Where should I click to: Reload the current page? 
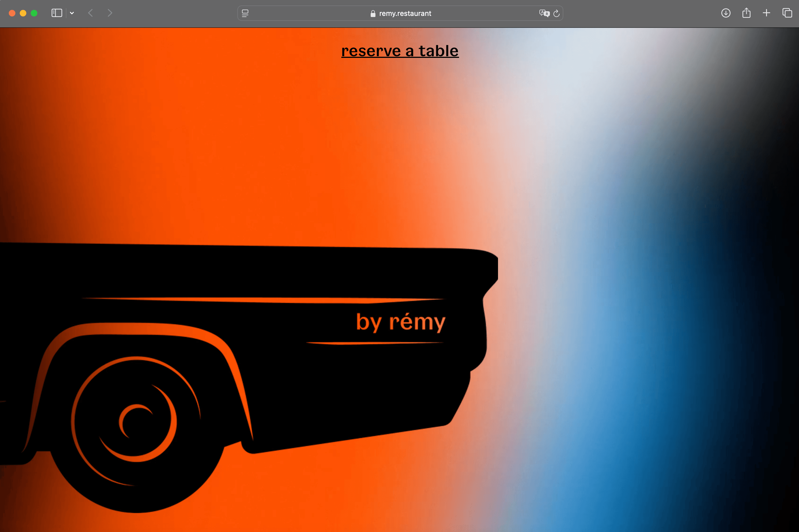pos(556,13)
